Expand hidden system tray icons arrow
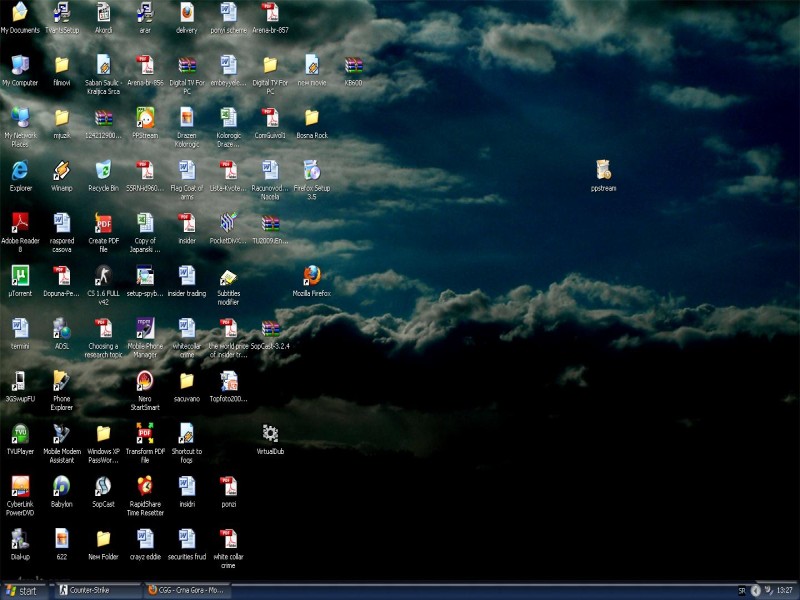The height and width of the screenshot is (600, 800). 755,590
